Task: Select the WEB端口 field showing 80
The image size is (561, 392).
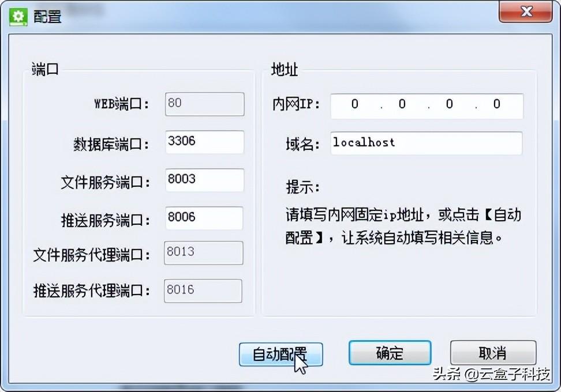Action: point(205,104)
